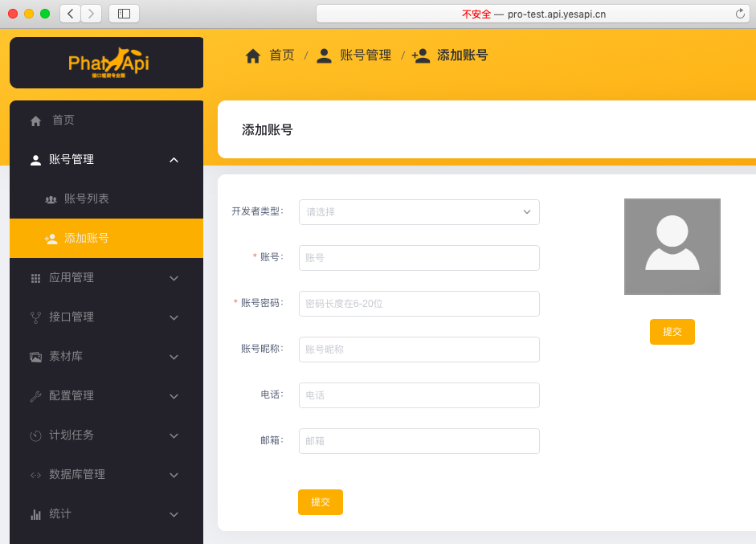The width and height of the screenshot is (756, 544).
Task: Click the Safari sidebar toggle icon
Action: click(x=124, y=14)
